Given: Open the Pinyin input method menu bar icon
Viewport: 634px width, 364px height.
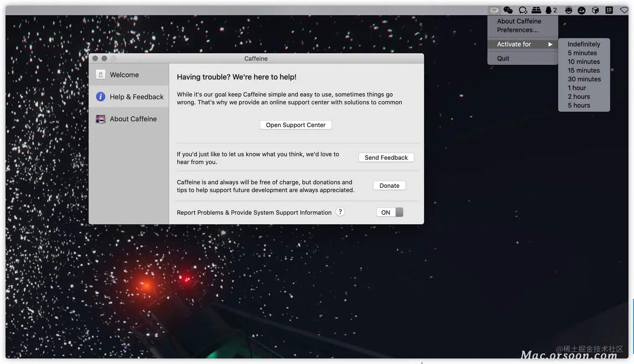Looking at the screenshot, I should pyautogui.click(x=609, y=10).
